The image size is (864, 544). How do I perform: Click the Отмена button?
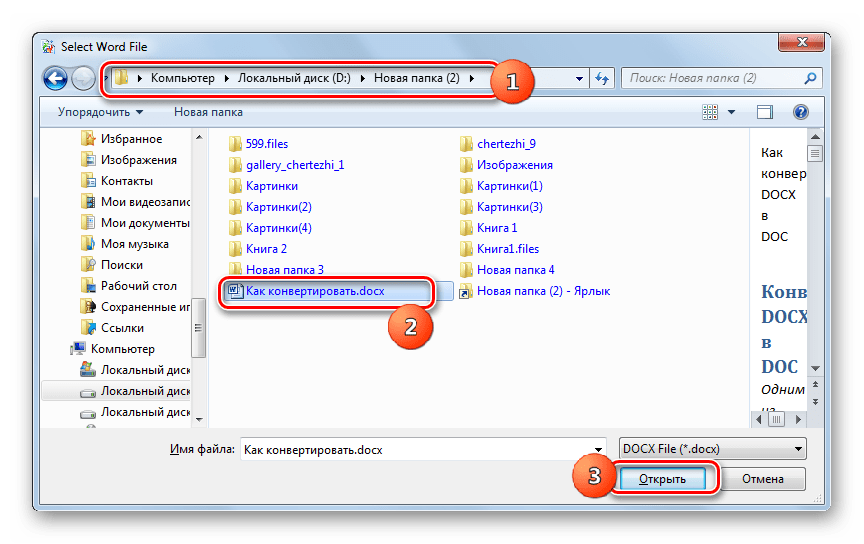click(x=763, y=479)
